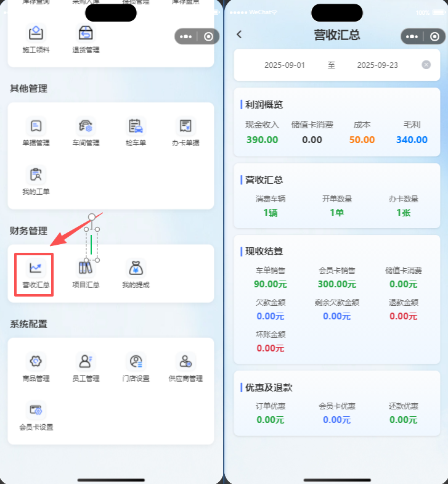
Task: Select start date 2025-09-01 field
Action: tap(285, 65)
